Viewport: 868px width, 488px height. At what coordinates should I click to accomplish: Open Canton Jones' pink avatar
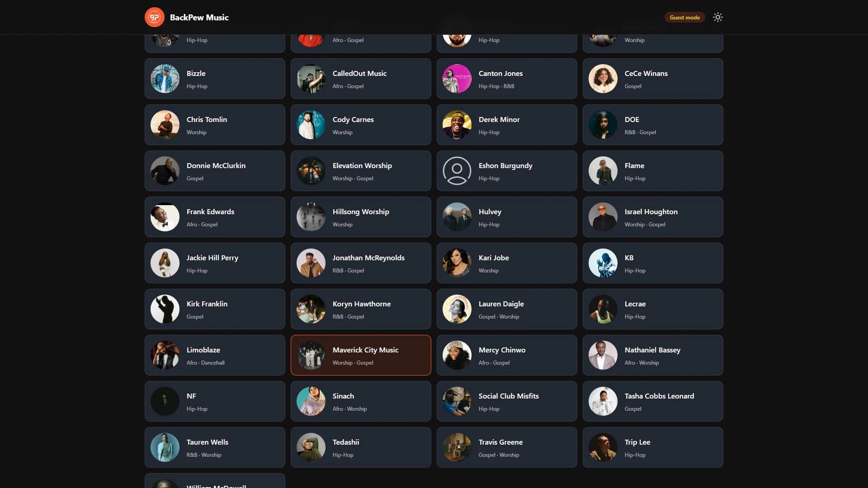457,79
